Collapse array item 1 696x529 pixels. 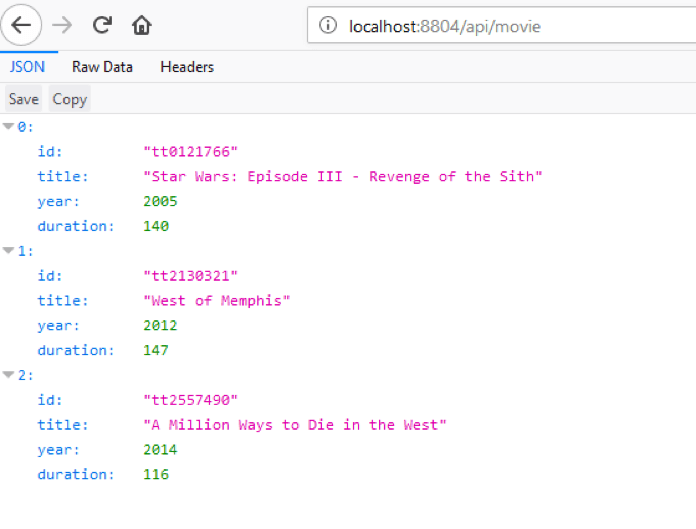8,251
